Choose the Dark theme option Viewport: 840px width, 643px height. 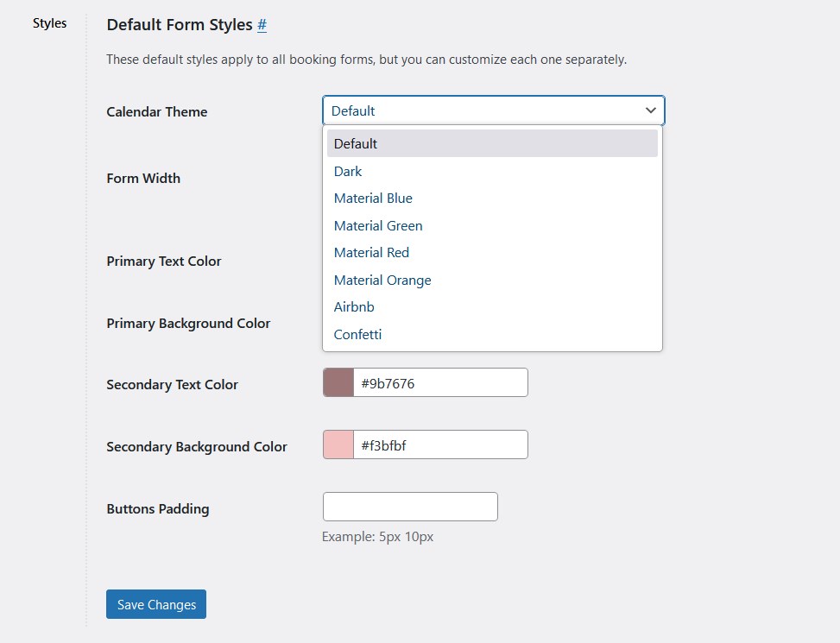tap(492, 172)
